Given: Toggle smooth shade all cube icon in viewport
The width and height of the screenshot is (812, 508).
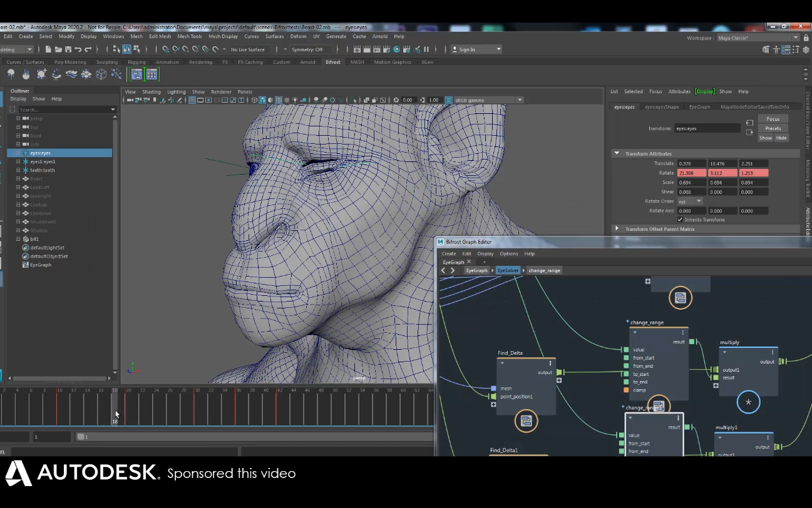Looking at the screenshot, I should click(x=263, y=100).
